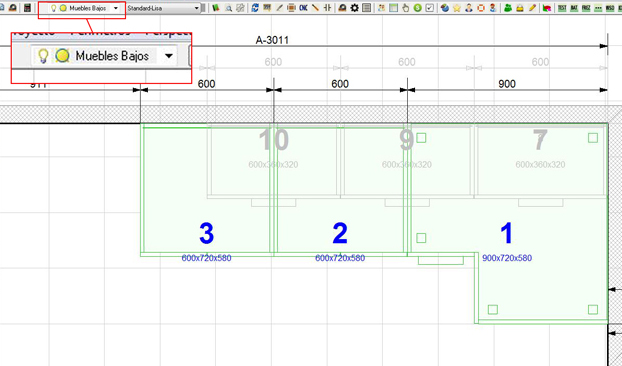Click the calculator icon in toolbar
Screen dimensions: 622x366
pyautogui.click(x=27, y=8)
